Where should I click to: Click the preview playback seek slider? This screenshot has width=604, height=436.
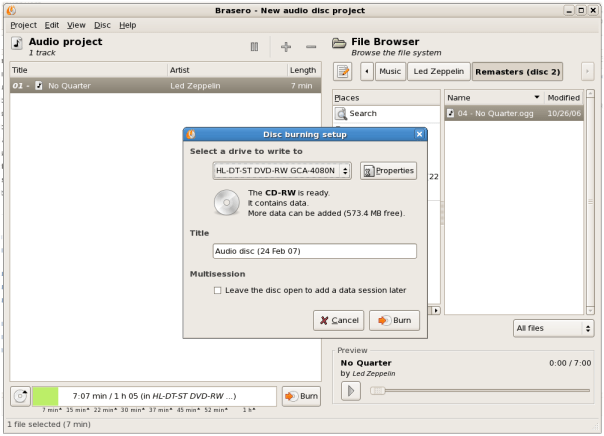point(480,390)
